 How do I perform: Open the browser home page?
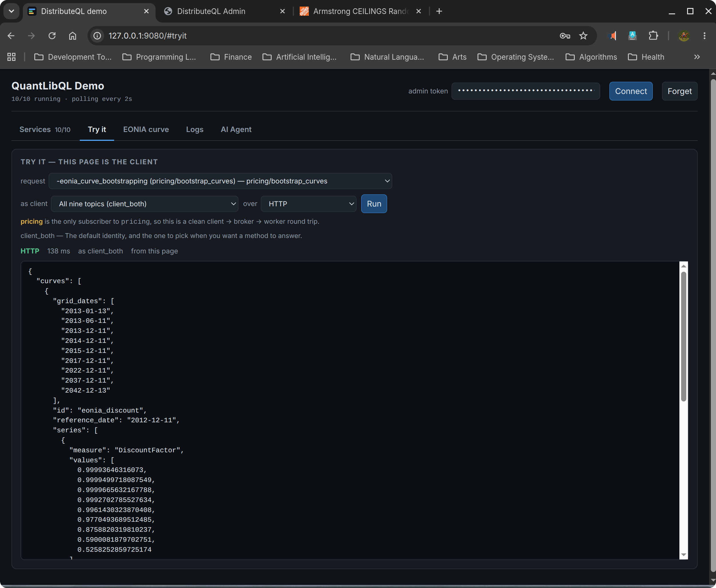[73, 35]
